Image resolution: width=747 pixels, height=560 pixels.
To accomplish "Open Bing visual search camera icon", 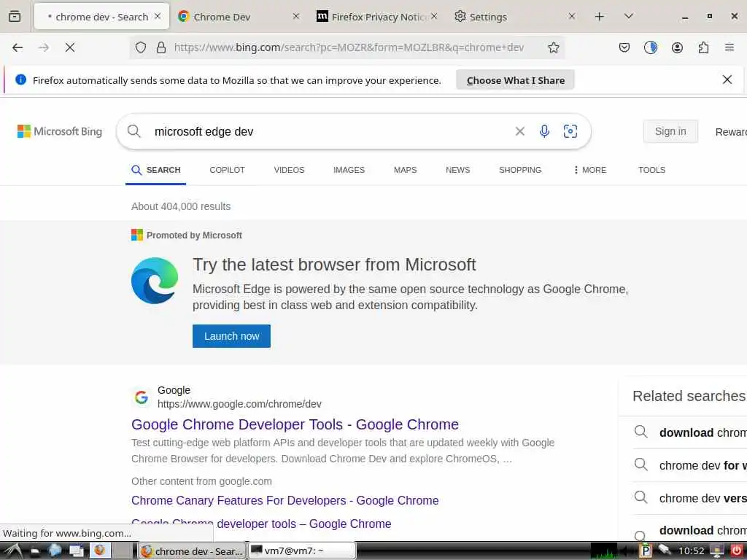I will (570, 131).
